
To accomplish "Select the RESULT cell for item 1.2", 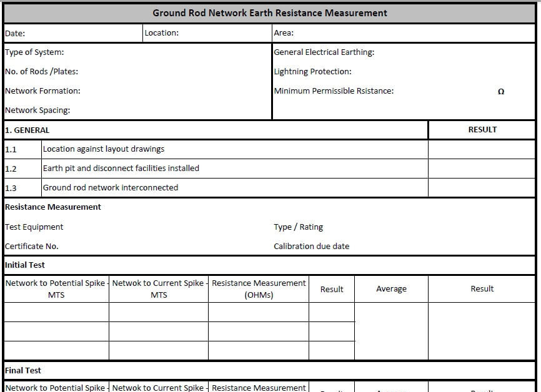I will [x=482, y=168].
